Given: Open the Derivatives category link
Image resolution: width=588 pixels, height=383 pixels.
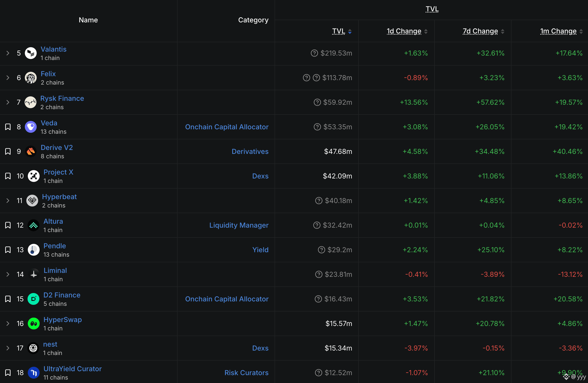Looking at the screenshot, I should pos(250,151).
